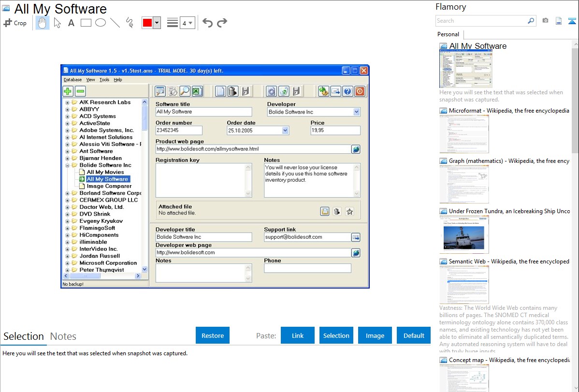This screenshot has height=392, width=579.
Task: Select All My Movies in the tree
Action: click(105, 172)
